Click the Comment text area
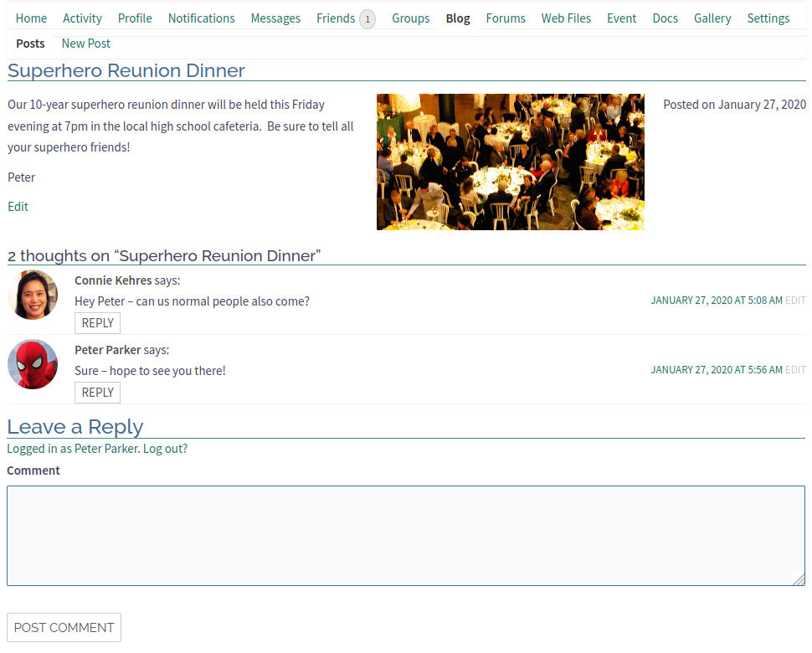Viewport: 812px width, 653px height. click(405, 535)
